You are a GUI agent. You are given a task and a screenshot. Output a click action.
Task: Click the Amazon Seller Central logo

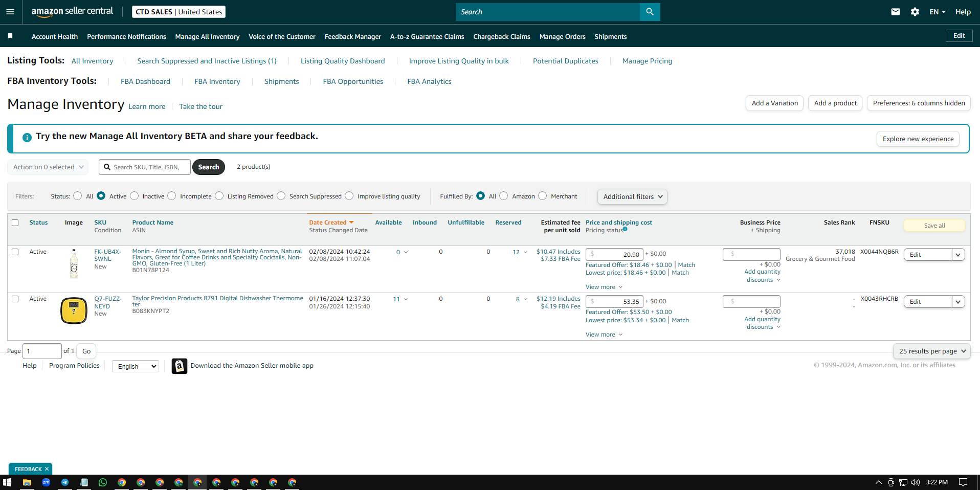(x=72, y=12)
